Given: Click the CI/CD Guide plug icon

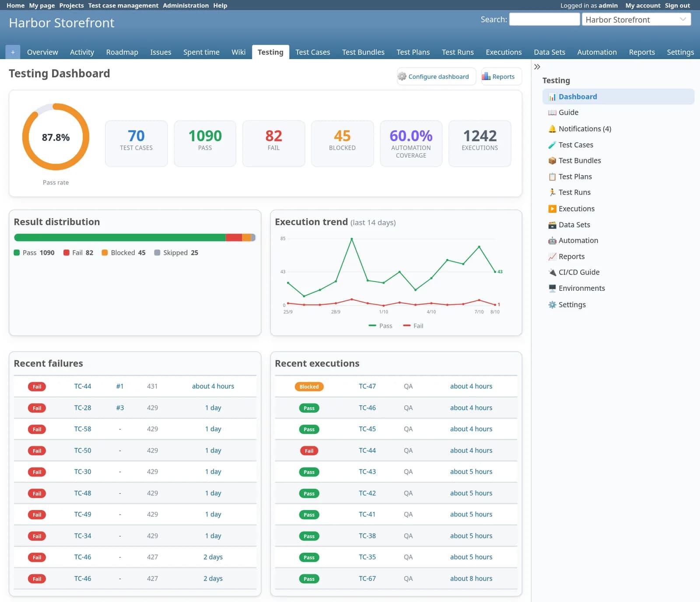Looking at the screenshot, I should (552, 272).
